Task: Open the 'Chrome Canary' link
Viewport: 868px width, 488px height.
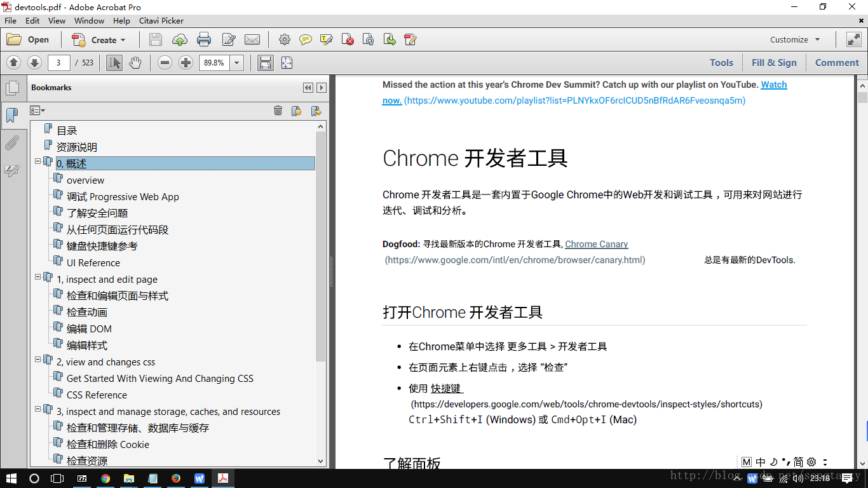Action: coord(596,244)
